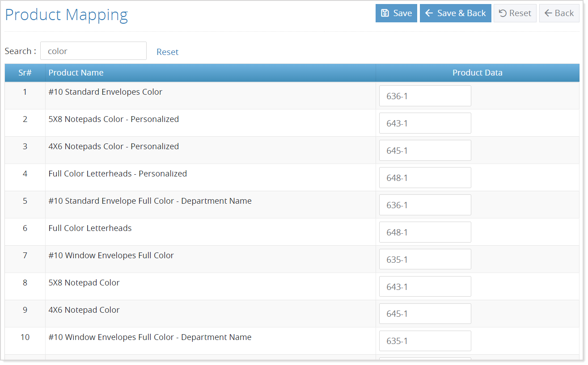Select Save & Back to save and exit
The image size is (588, 365).
pos(455,13)
